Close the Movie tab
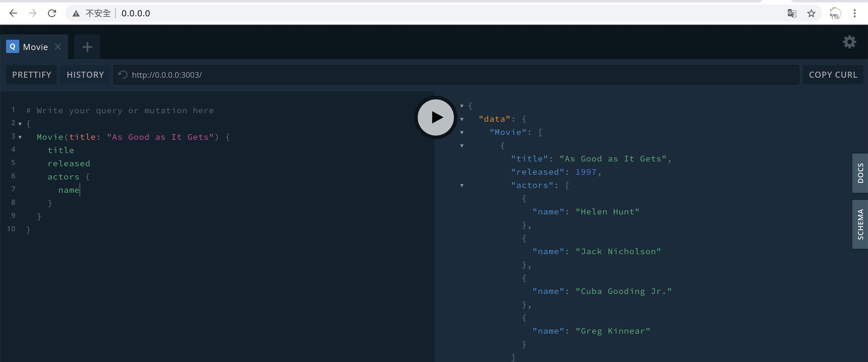This screenshot has width=868, height=362. tap(58, 47)
